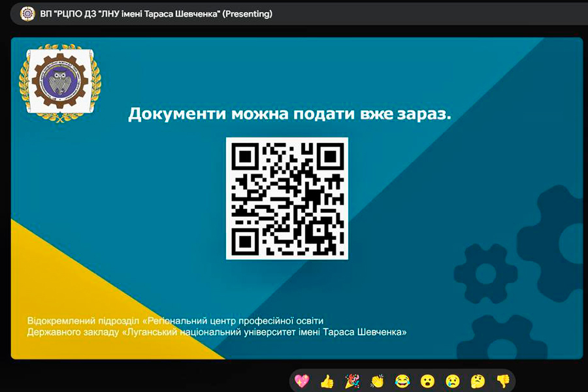Click the QR code on the slide

pyautogui.click(x=287, y=199)
